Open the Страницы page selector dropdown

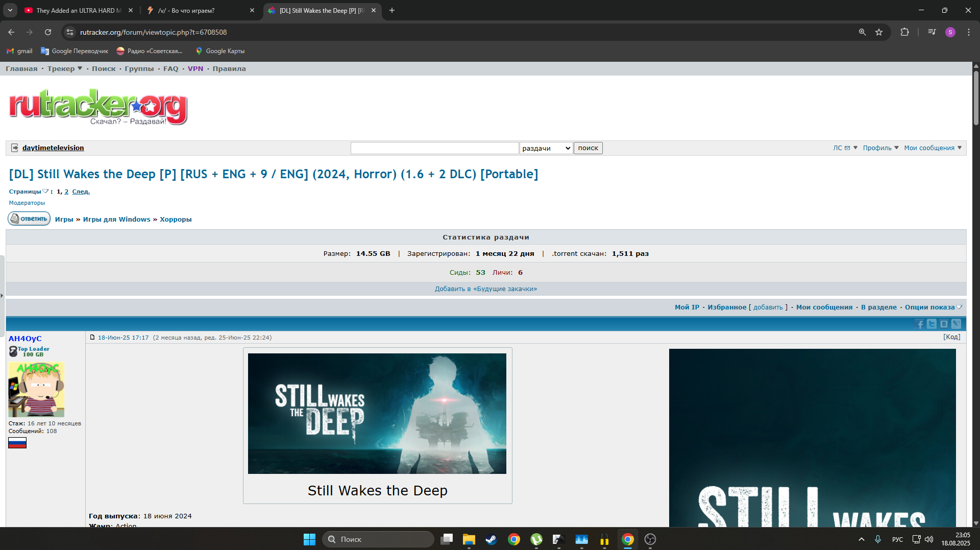click(x=29, y=192)
